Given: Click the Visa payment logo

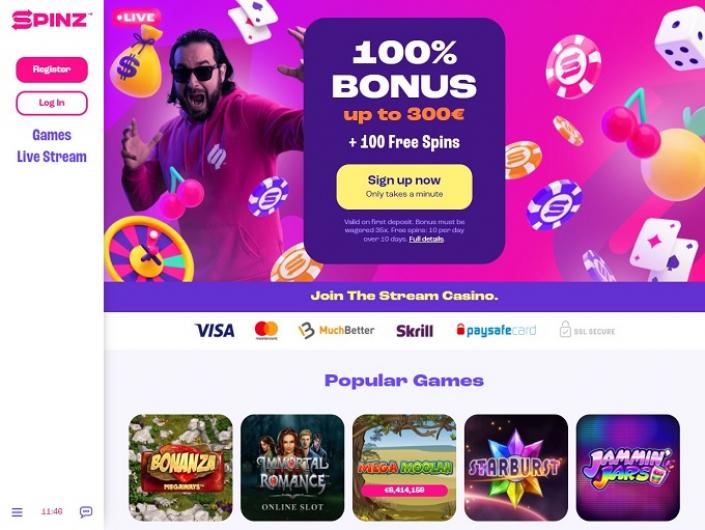Looking at the screenshot, I should pos(215,331).
